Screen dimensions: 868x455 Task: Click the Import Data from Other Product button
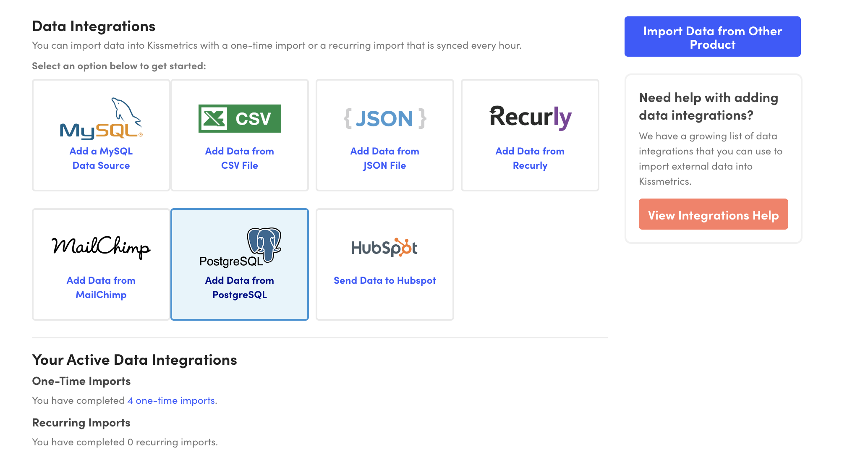pyautogui.click(x=712, y=37)
